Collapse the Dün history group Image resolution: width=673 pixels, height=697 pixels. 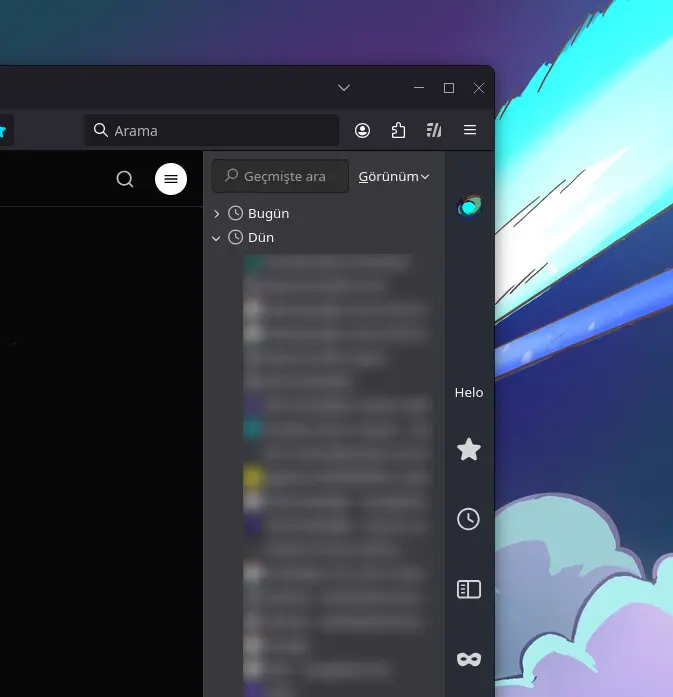(216, 238)
